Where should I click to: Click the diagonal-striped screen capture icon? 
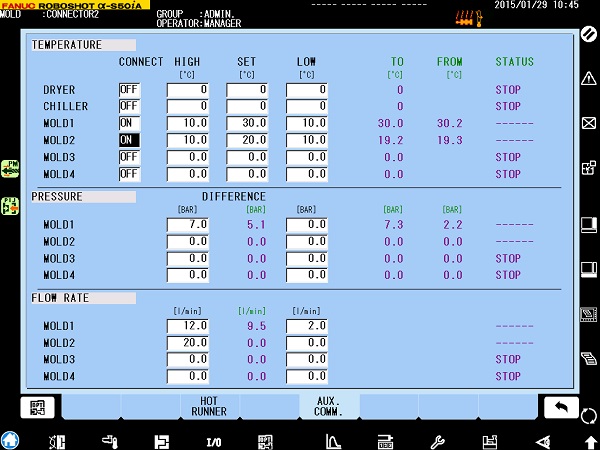(589, 315)
